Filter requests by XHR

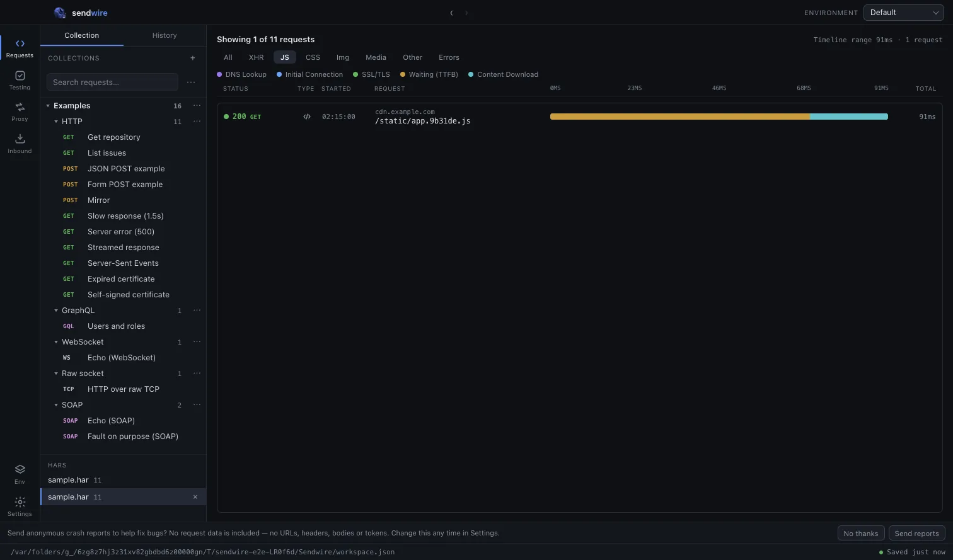click(x=256, y=57)
